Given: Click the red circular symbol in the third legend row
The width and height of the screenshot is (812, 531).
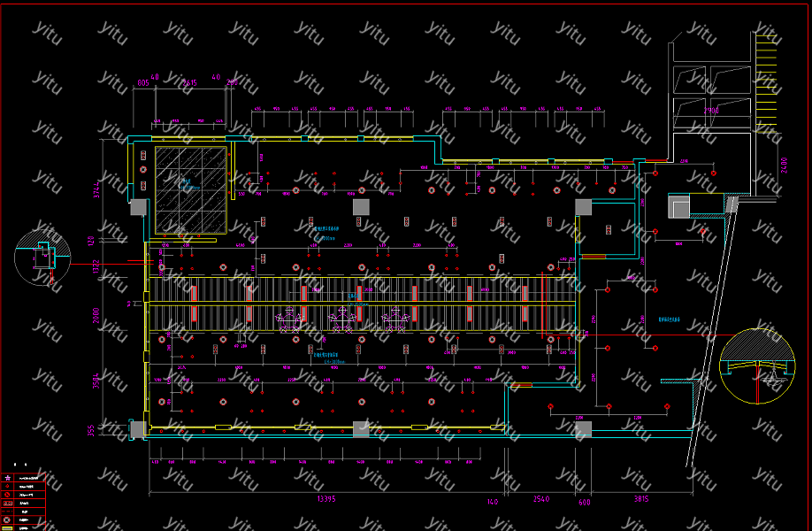Looking at the screenshot, I should [8, 495].
